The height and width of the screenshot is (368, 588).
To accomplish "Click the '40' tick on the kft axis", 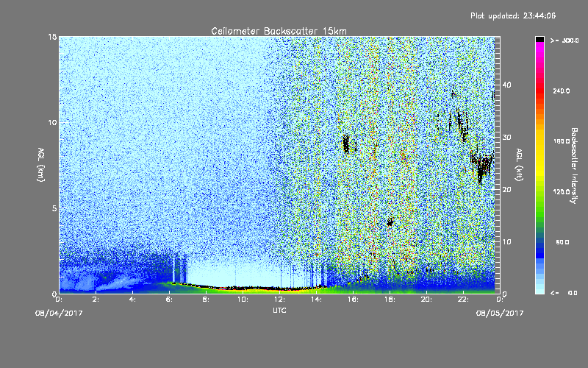I will 506,85.
